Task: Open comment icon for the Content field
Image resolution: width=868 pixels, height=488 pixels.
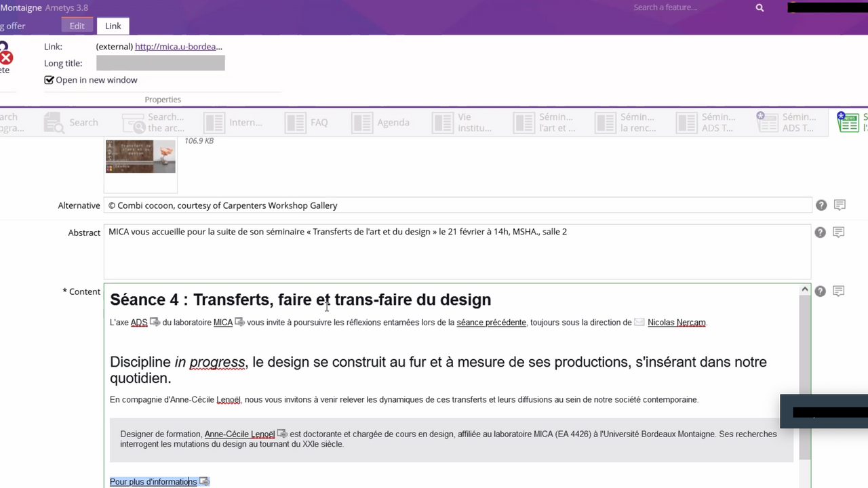Action: coord(839,291)
